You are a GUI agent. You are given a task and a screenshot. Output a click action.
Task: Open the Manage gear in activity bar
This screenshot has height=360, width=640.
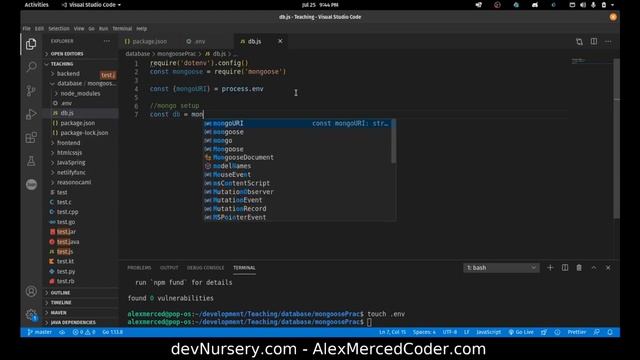click(x=31, y=314)
